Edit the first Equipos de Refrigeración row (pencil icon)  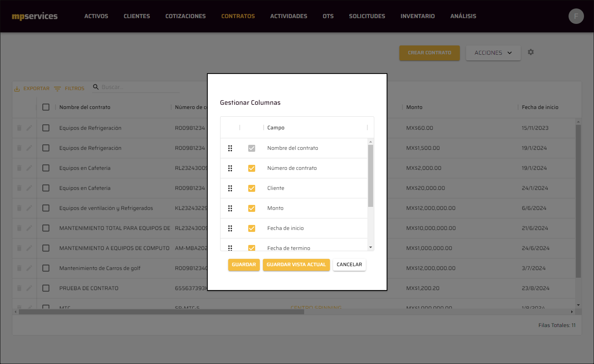29,128
